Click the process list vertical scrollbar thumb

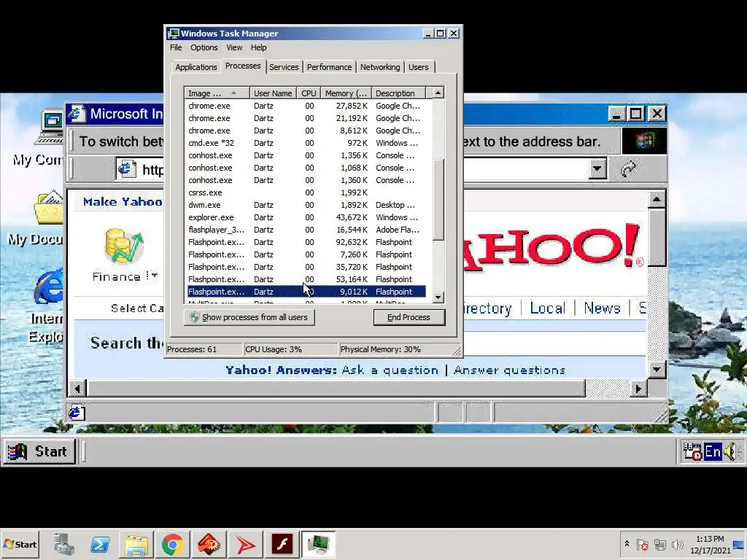(438, 199)
